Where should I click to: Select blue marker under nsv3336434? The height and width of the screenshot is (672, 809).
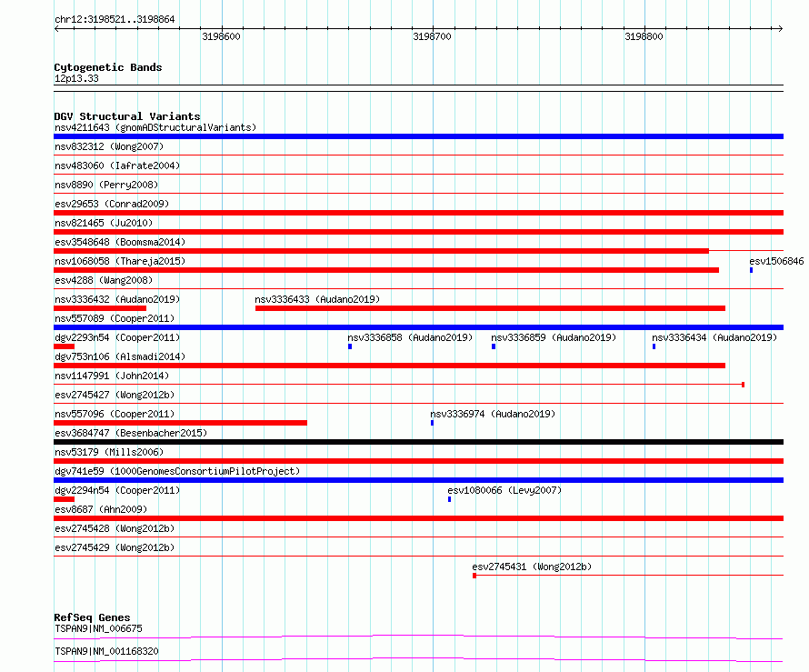[654, 346]
